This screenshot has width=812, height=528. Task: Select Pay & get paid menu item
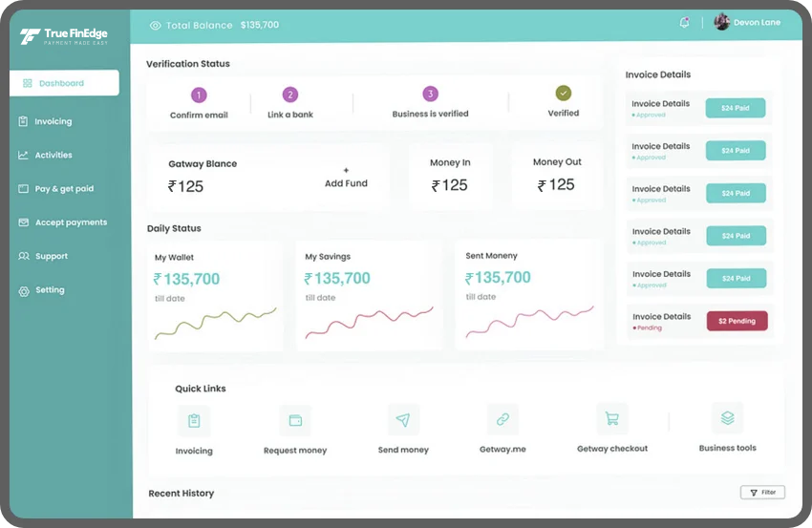64,189
